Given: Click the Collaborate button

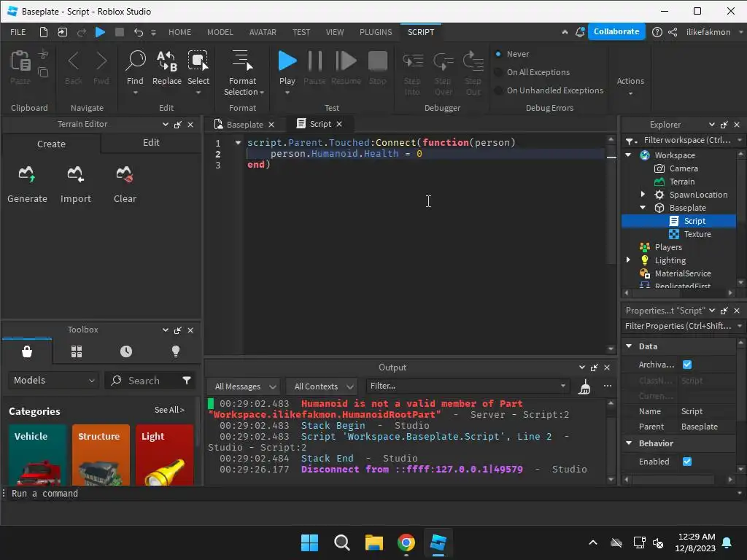Looking at the screenshot, I should tap(616, 32).
